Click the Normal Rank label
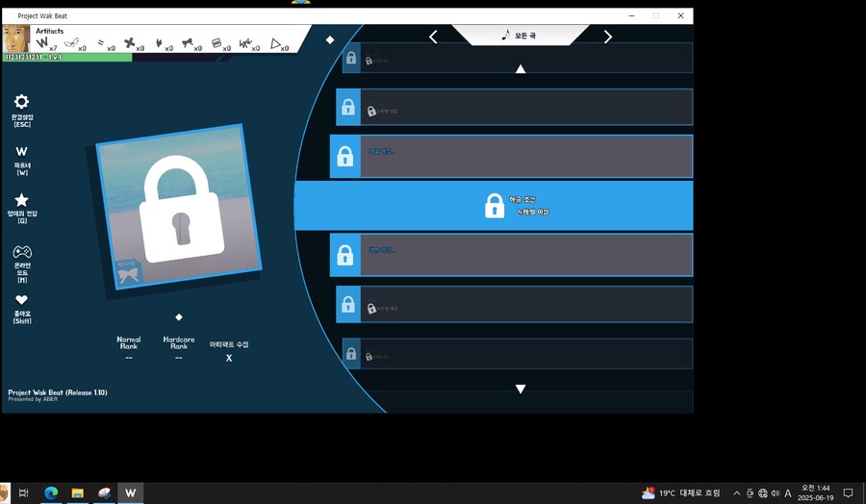Viewport: 866px width, 504px height. coord(129,342)
